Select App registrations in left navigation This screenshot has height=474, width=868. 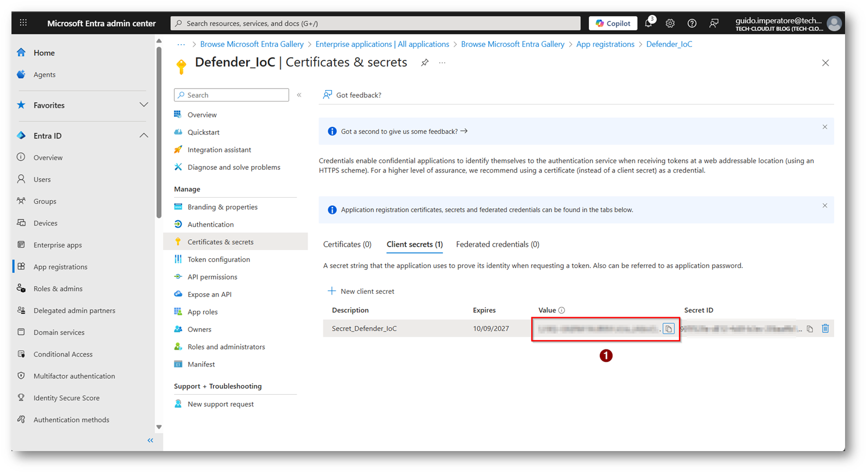(60, 266)
